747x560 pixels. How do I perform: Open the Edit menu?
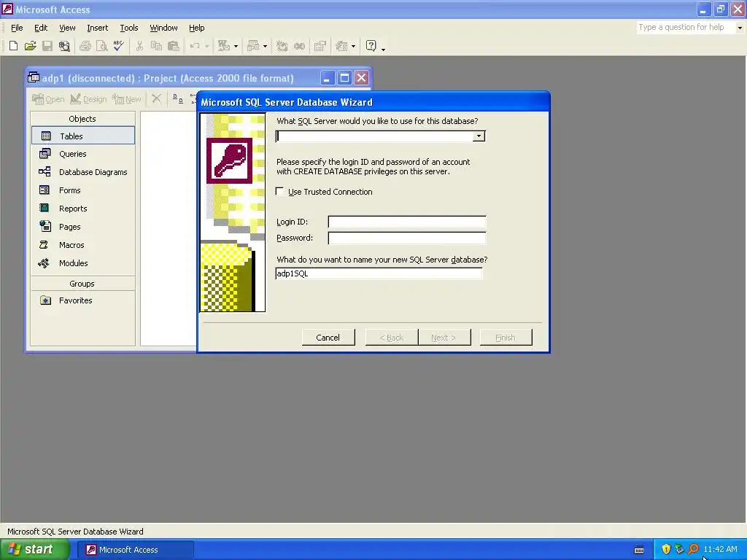(41, 28)
